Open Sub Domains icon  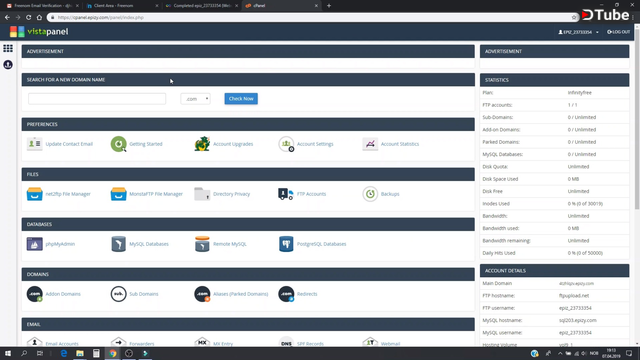point(118,294)
